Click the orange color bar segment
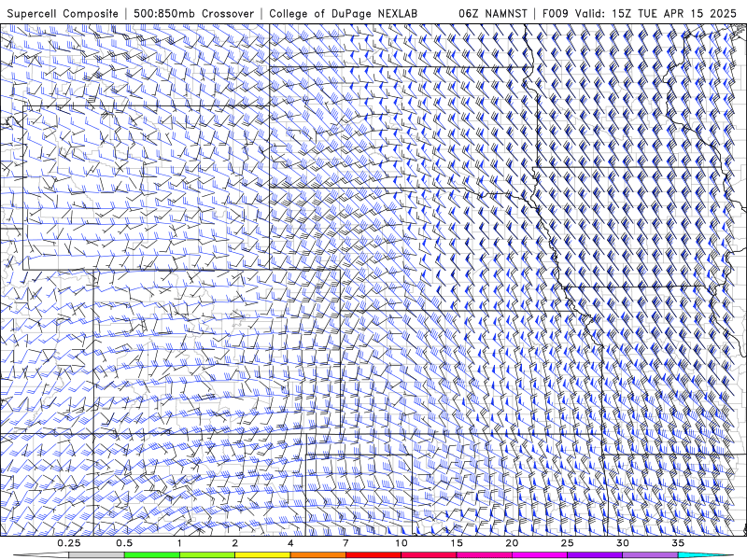Screen dimensions: 747x560 point(317,555)
